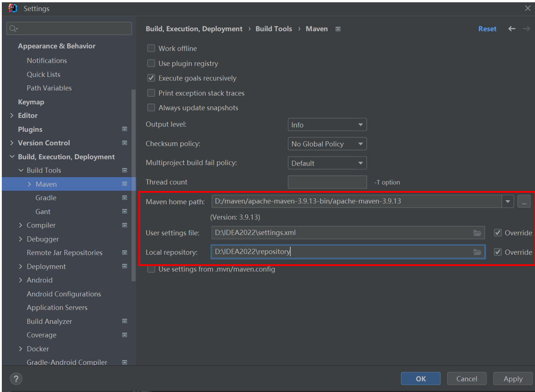
Task: Click the Maven home path text field
Action: pyautogui.click(x=357, y=201)
